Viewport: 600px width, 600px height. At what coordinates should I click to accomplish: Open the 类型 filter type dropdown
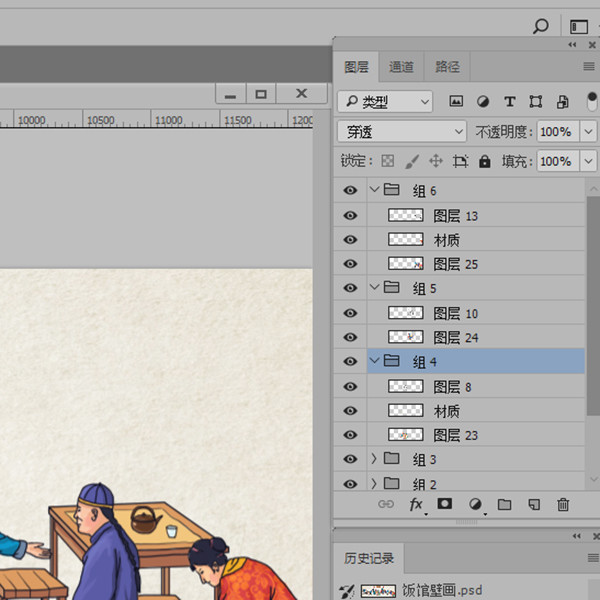point(385,102)
